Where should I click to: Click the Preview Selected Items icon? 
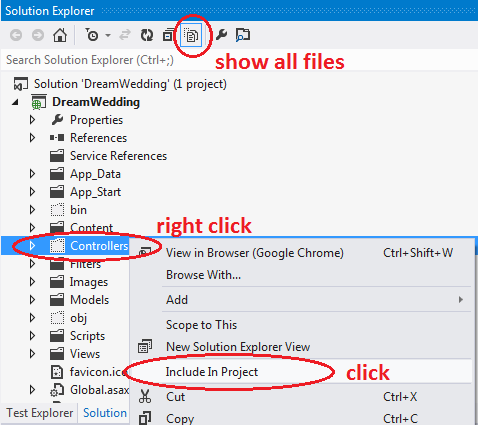point(243,35)
